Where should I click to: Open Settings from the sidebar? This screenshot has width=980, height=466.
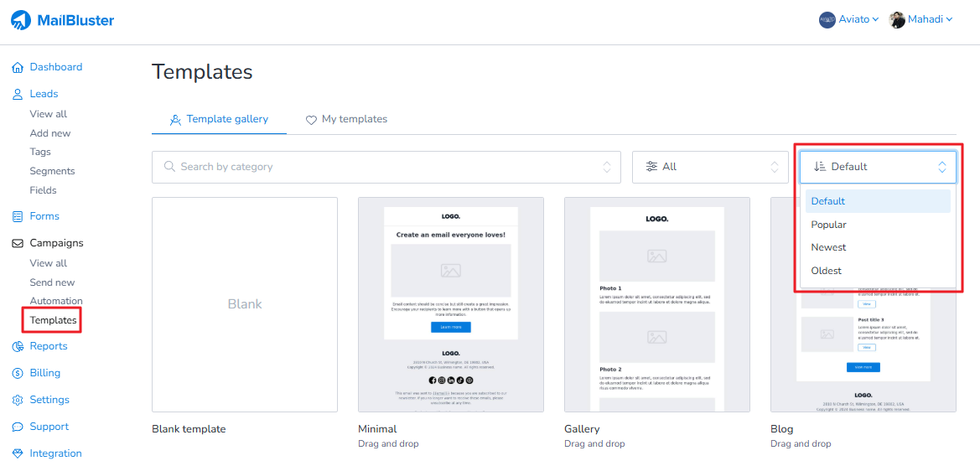(49, 400)
